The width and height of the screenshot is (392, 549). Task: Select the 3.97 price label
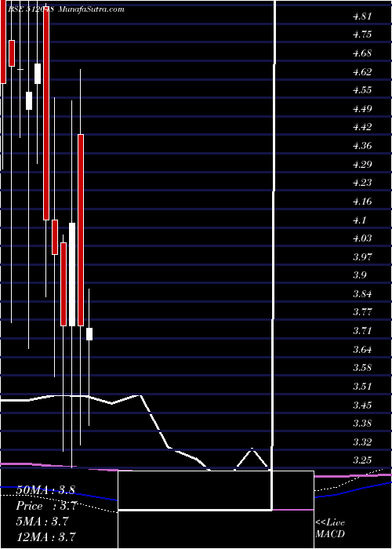coord(362,257)
